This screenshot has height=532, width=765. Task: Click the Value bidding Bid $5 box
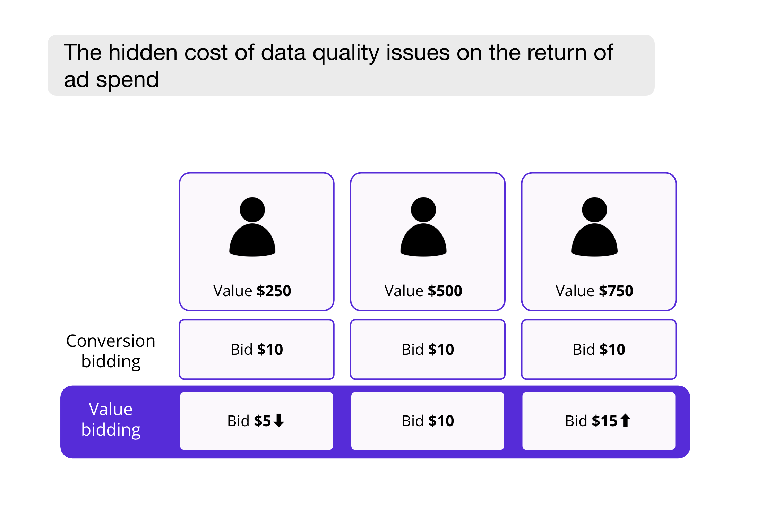coord(257,421)
